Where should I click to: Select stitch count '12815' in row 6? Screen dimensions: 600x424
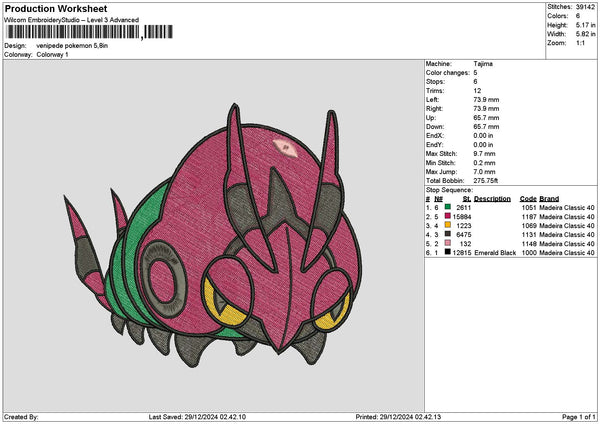(x=462, y=253)
